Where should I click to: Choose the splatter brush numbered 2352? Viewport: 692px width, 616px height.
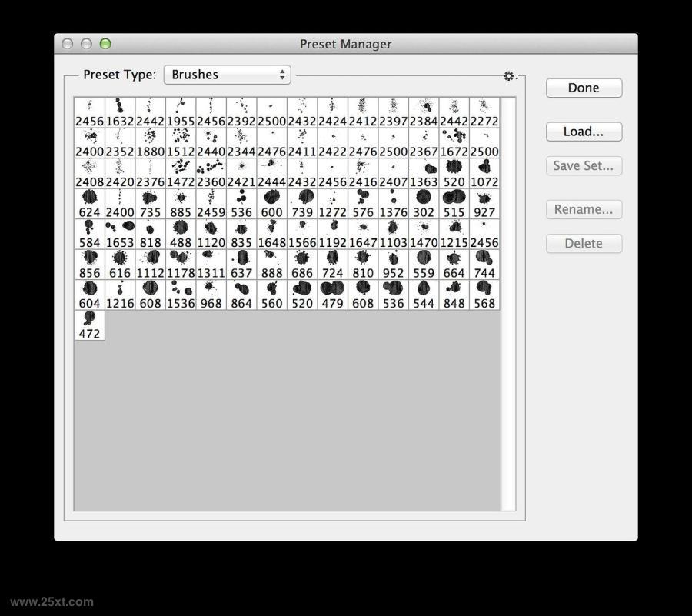click(x=120, y=143)
